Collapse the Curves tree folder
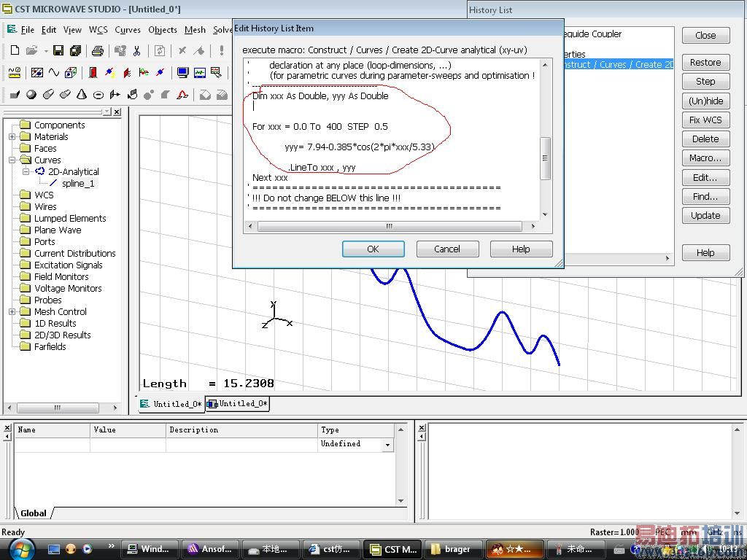747x560 pixels. point(12,160)
